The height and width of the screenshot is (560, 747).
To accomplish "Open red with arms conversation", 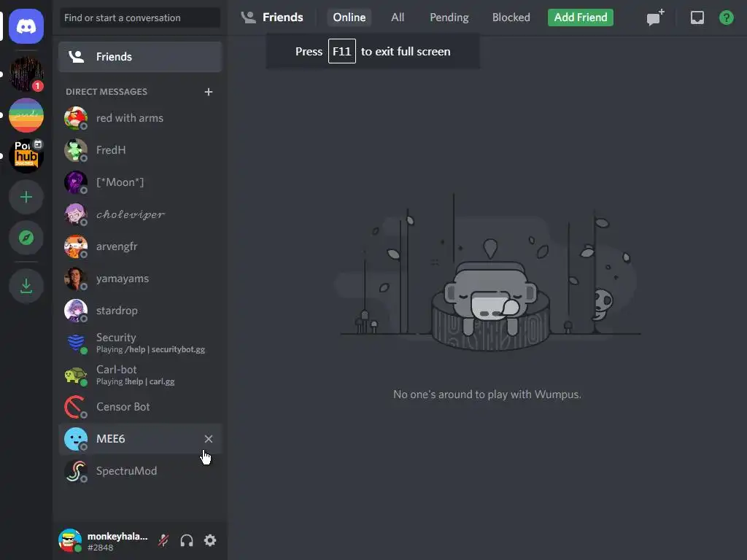I will click(140, 118).
